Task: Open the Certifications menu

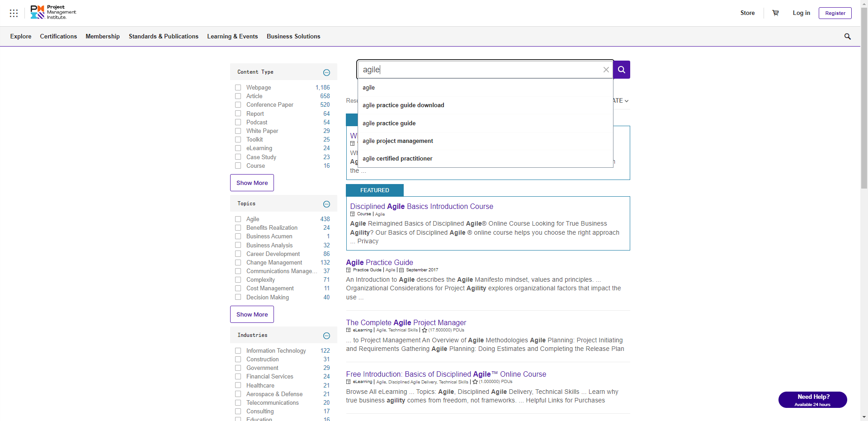Action: point(58,37)
